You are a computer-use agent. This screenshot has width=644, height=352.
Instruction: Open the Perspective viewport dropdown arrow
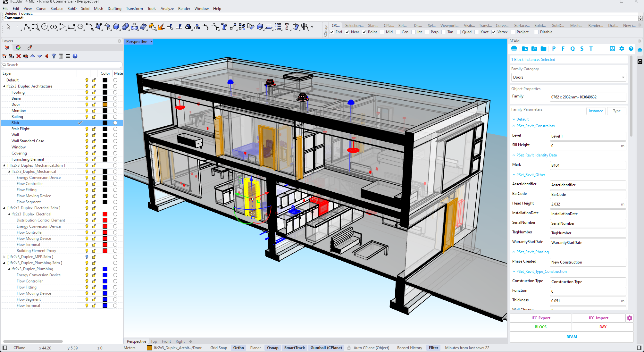point(151,42)
